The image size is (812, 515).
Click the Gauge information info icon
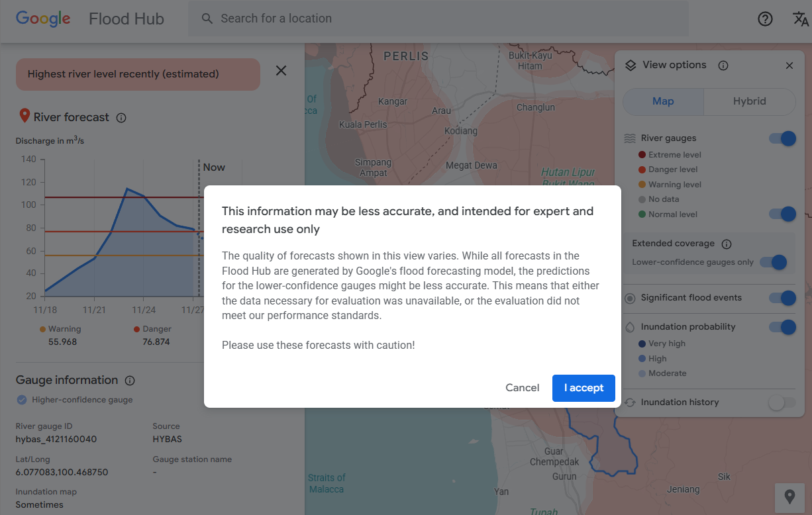pyautogui.click(x=130, y=381)
